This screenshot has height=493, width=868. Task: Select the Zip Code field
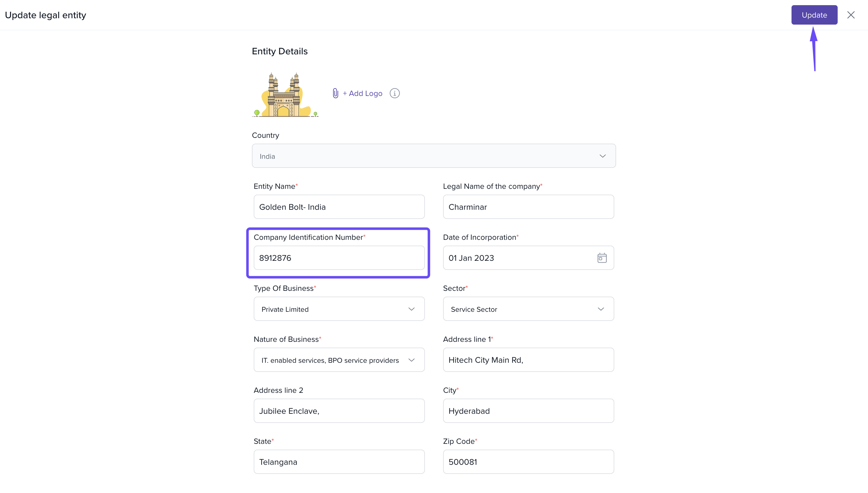click(x=528, y=462)
